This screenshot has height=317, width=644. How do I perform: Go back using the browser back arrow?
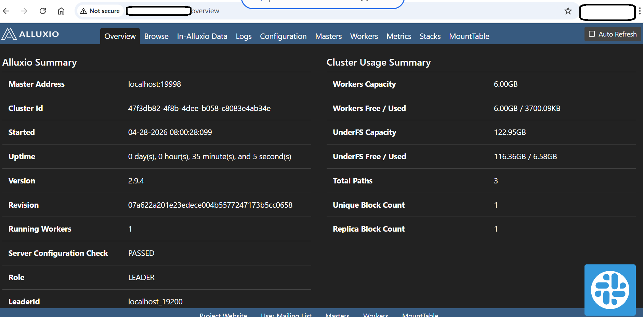6,11
